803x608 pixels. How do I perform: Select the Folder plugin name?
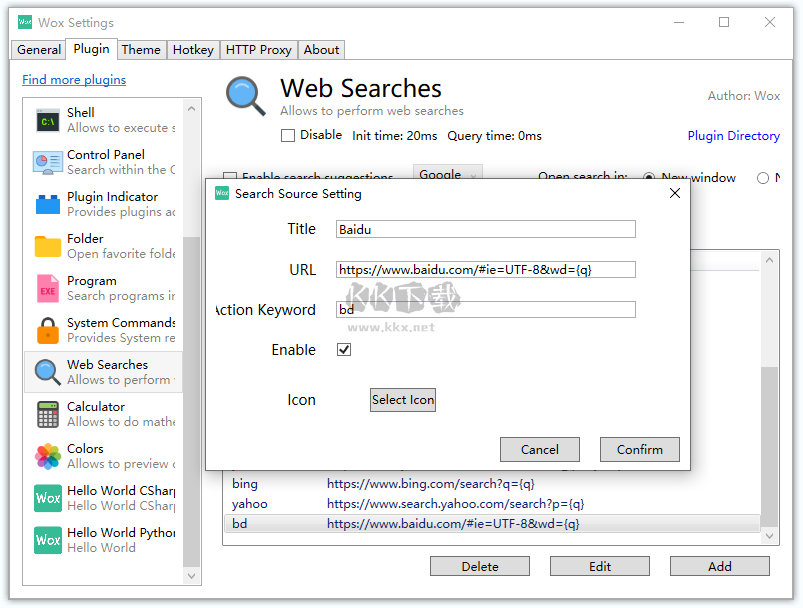click(x=85, y=238)
